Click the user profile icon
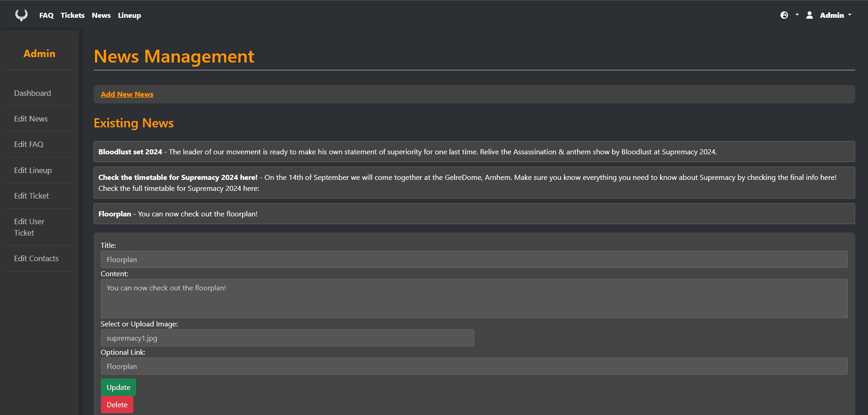Image resolution: width=868 pixels, height=415 pixels. tap(809, 15)
